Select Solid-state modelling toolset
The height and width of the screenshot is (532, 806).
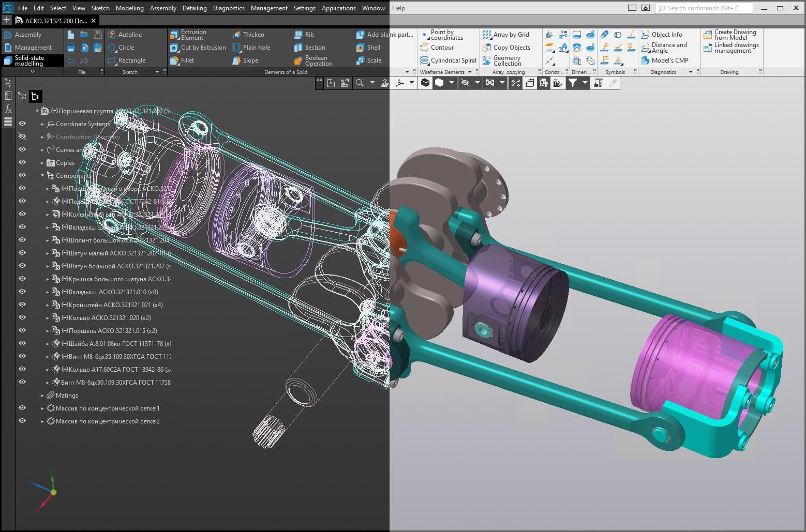point(32,60)
